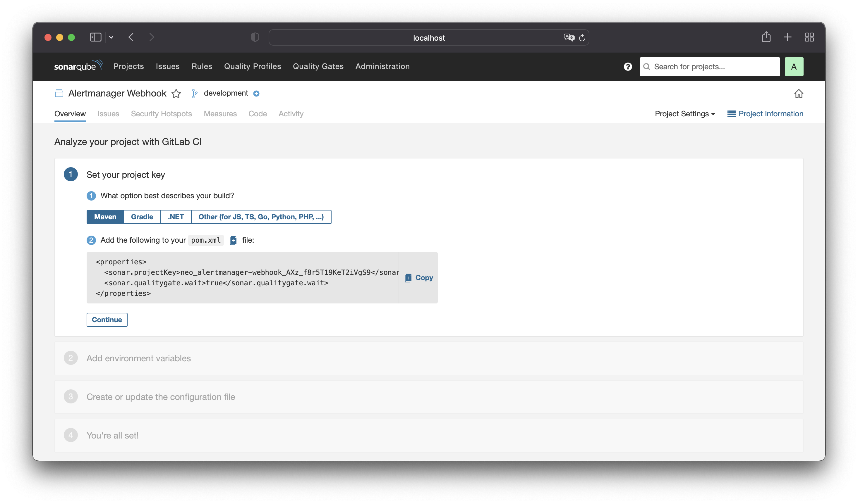Open the help question mark icon
The height and width of the screenshot is (504, 858).
(x=627, y=67)
